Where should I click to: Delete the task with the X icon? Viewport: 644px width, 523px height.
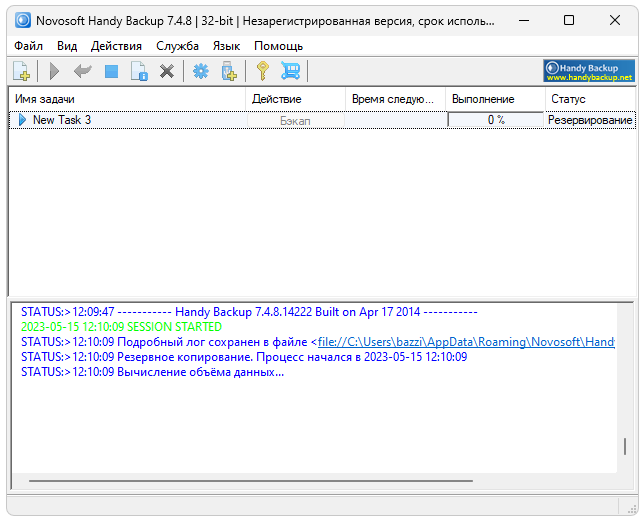(x=167, y=71)
